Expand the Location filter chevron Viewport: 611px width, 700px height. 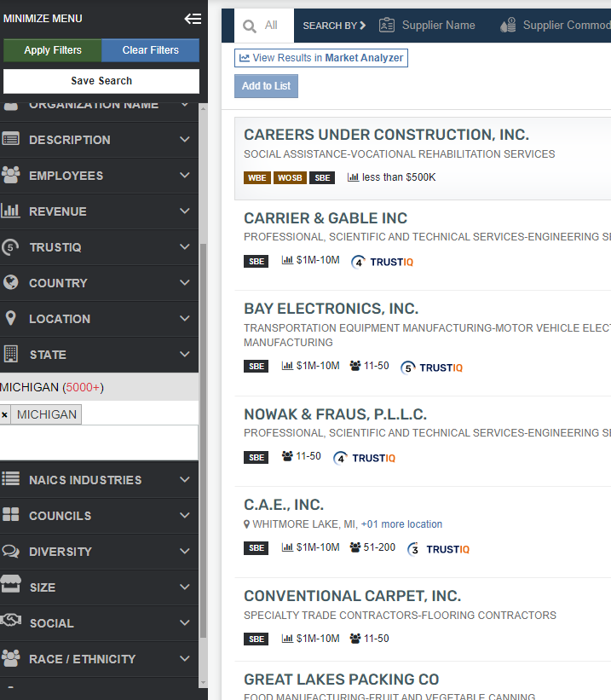pos(185,318)
